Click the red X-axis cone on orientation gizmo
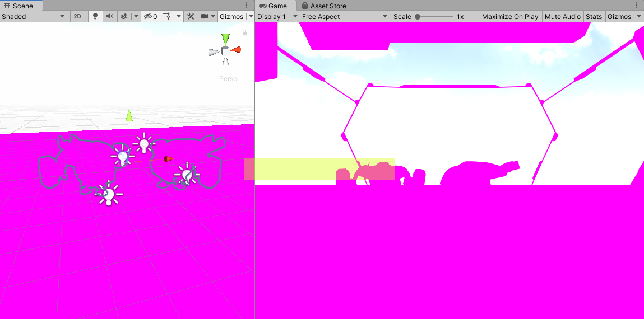This screenshot has height=319, width=644. click(x=237, y=50)
